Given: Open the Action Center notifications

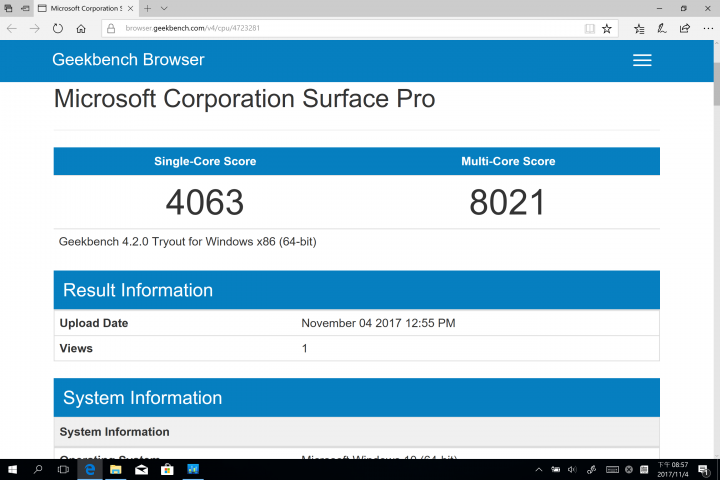Looking at the screenshot, I should pyautogui.click(x=703, y=470).
